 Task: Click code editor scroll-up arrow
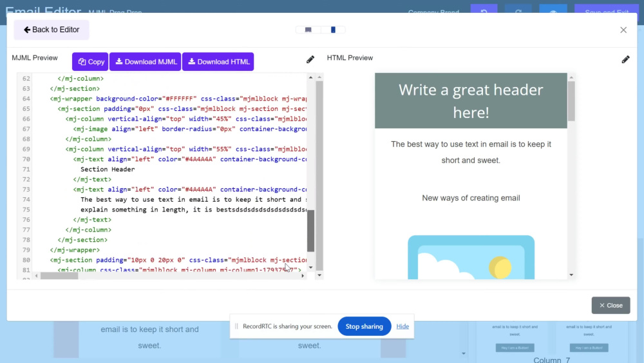tap(311, 77)
